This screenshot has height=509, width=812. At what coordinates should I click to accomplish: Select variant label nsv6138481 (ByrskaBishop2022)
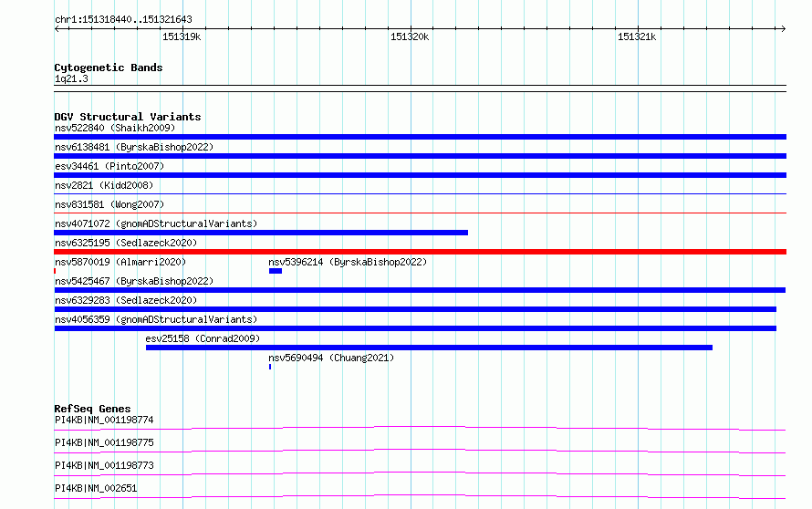pyautogui.click(x=134, y=147)
